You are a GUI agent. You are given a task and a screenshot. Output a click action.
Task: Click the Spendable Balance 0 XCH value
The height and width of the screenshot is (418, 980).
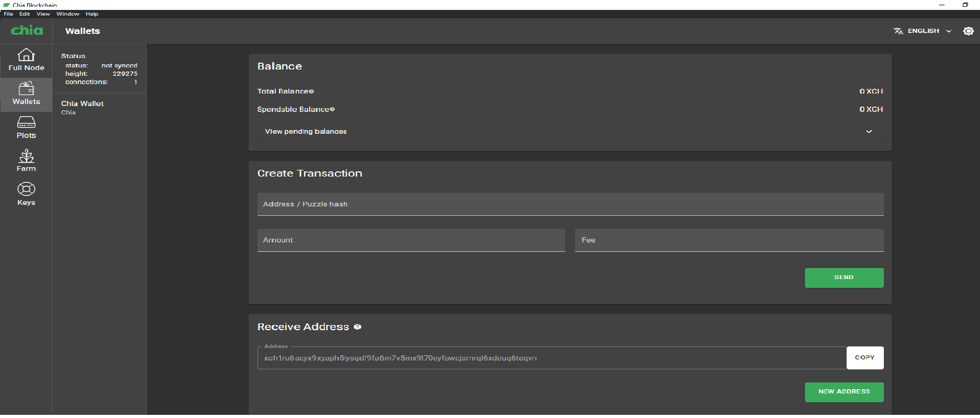871,109
